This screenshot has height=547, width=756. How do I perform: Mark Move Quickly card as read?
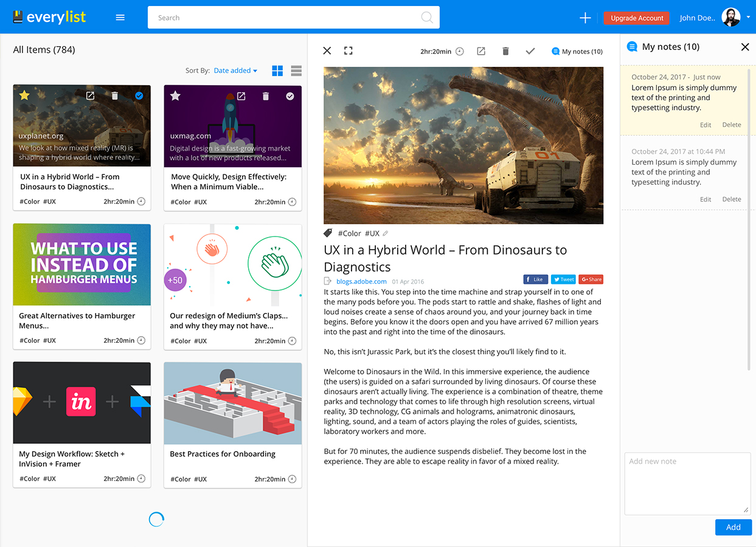pos(290,96)
